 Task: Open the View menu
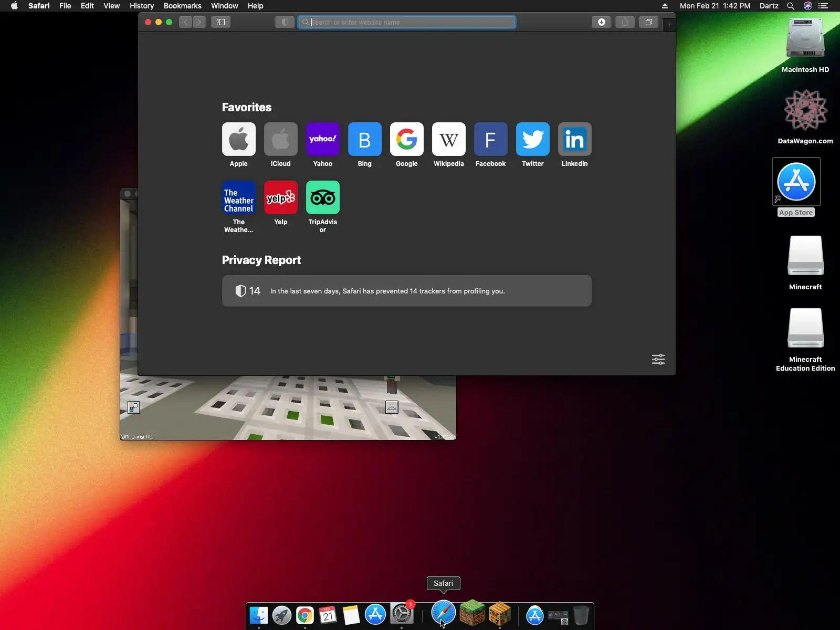[111, 6]
